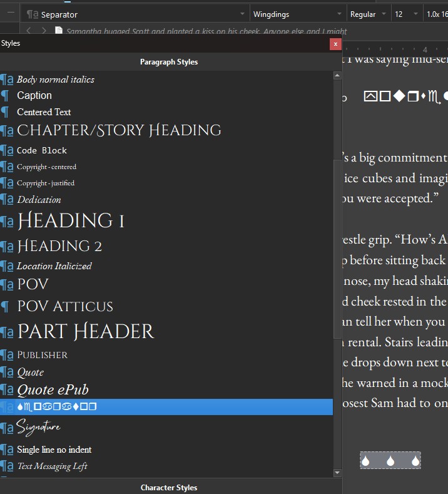448x494 pixels.
Task: Open the Wingdings font dropdown
Action: click(x=339, y=14)
